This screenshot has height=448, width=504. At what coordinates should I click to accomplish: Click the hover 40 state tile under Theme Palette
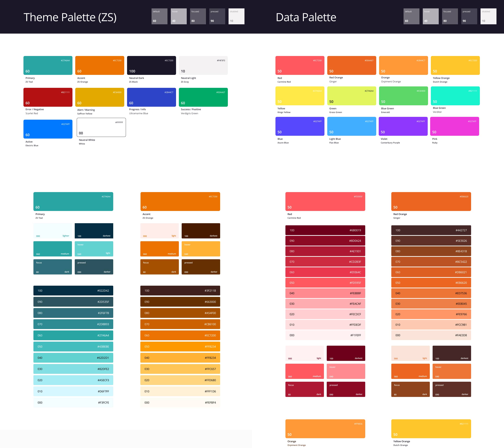[x=178, y=16]
